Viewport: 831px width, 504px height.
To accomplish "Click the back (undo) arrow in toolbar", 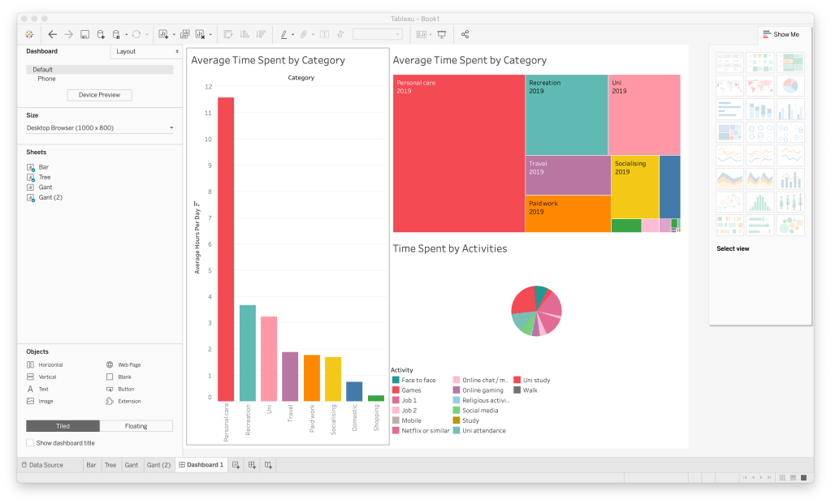I will 52,34.
